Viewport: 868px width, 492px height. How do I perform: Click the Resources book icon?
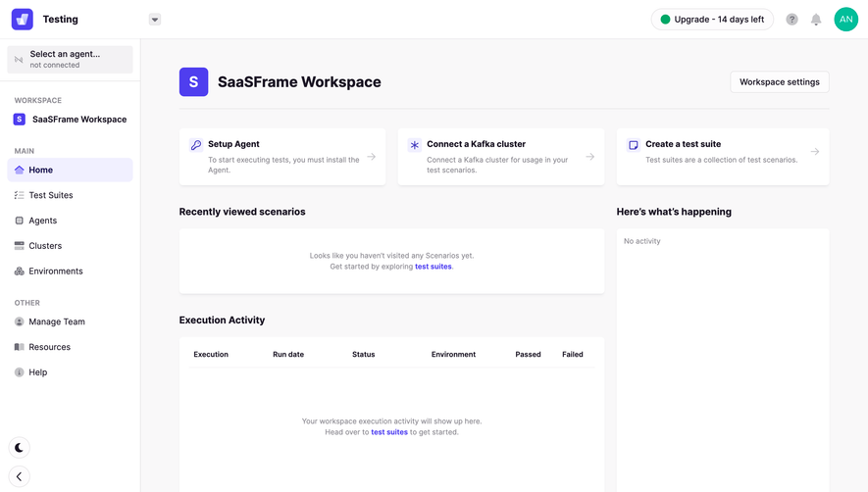(x=20, y=347)
